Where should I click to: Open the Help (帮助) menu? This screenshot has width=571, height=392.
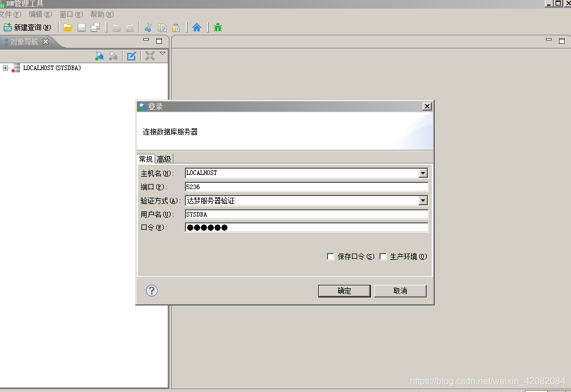click(x=102, y=15)
